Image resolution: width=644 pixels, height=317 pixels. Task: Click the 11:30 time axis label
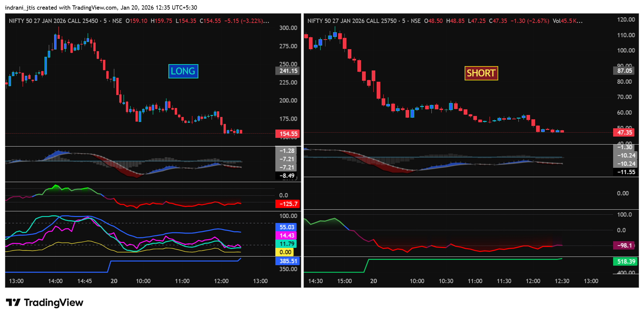click(504, 281)
